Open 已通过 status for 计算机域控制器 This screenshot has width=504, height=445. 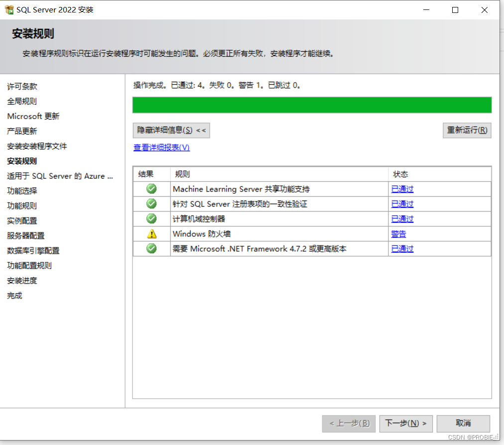point(402,219)
